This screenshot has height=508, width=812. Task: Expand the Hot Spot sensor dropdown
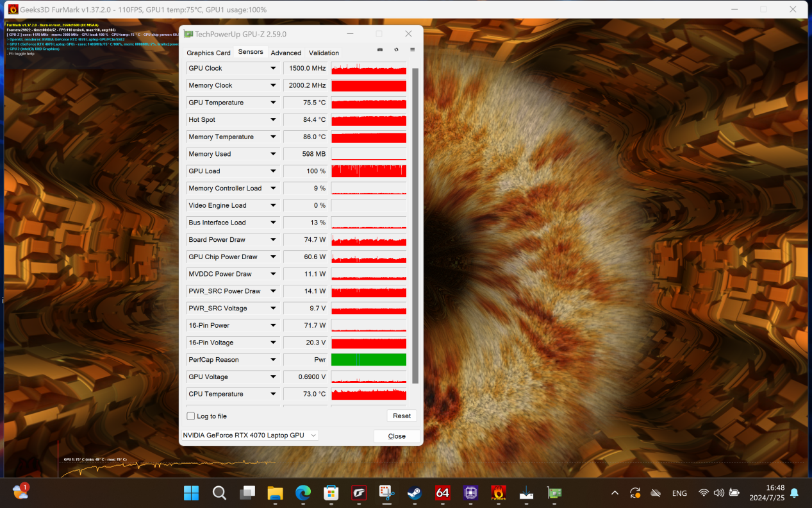[x=274, y=120]
